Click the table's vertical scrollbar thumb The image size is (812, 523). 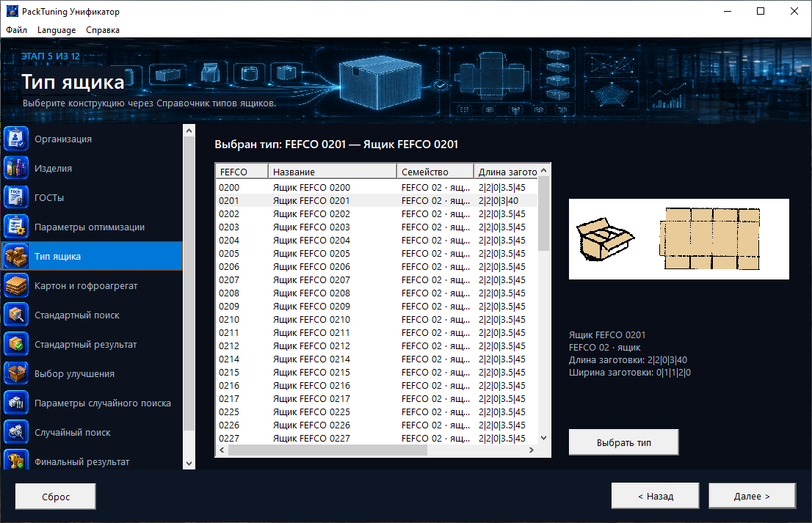click(x=544, y=213)
